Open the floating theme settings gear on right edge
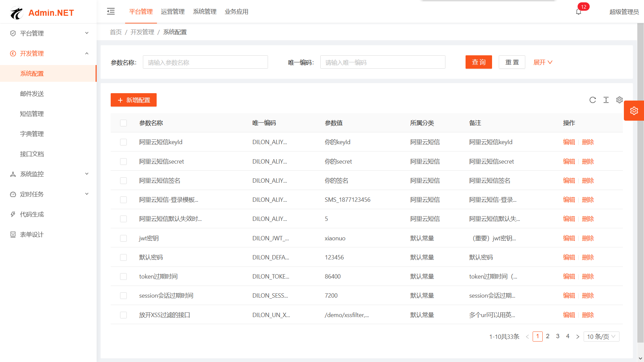 click(x=634, y=111)
